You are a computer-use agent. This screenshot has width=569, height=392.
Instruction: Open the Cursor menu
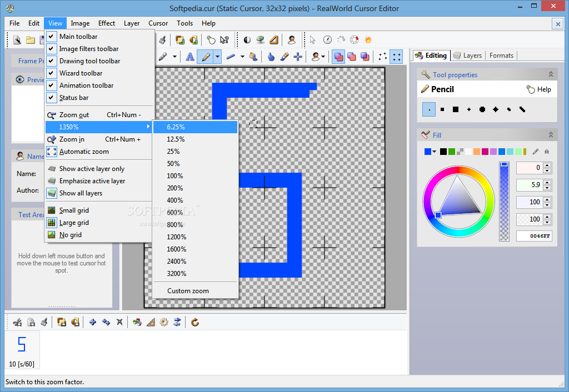click(158, 23)
